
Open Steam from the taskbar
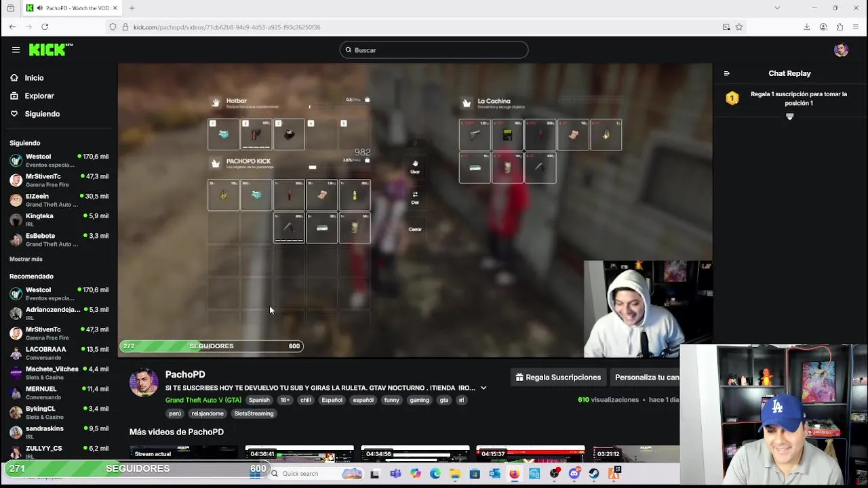click(594, 474)
